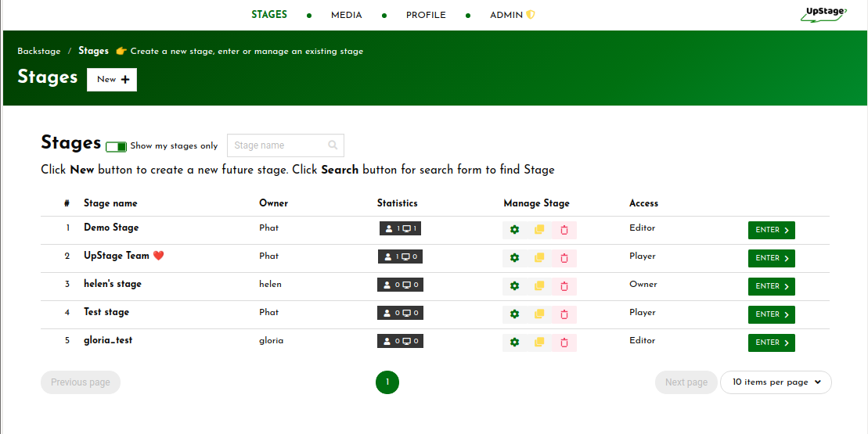This screenshot has width=868, height=434.
Task: Open the STAGES menu
Action: 269,15
